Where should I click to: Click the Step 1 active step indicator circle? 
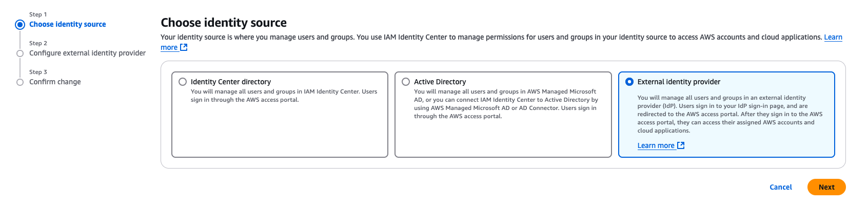pyautogui.click(x=20, y=25)
